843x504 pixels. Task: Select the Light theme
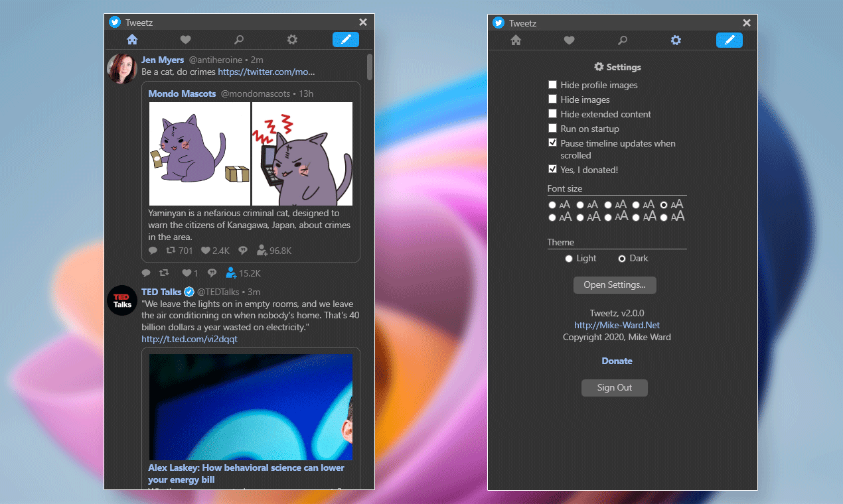569,258
